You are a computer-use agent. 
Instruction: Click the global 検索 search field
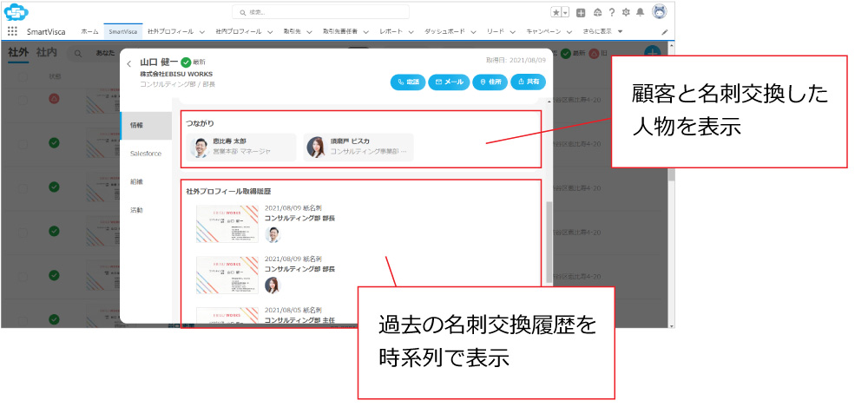pyautogui.click(x=320, y=12)
